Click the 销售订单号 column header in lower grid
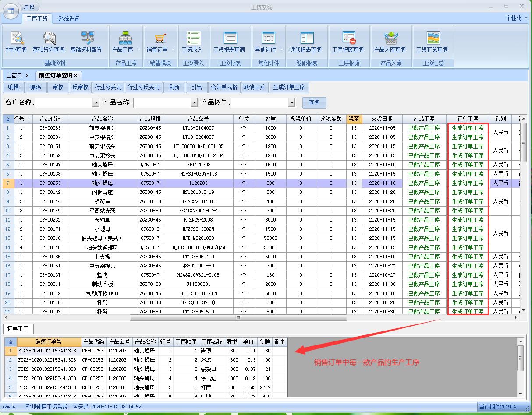This screenshot has width=532, height=415. [x=48, y=341]
